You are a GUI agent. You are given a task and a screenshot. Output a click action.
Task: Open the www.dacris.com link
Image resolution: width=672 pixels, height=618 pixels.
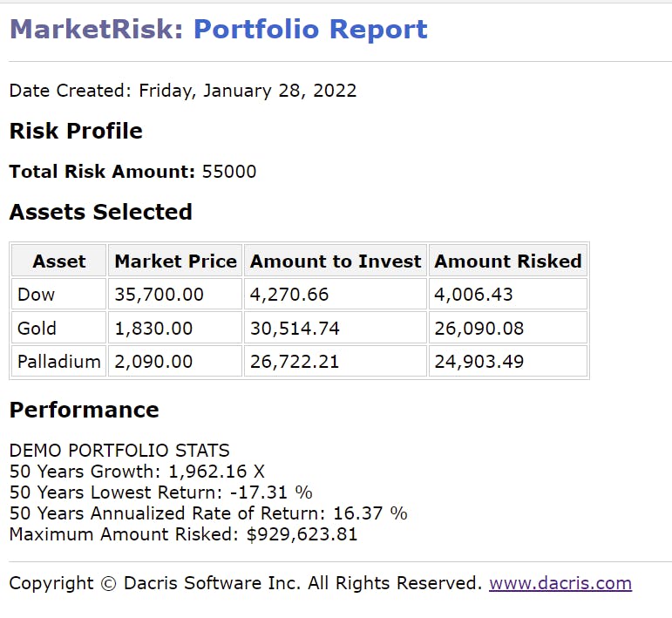[x=560, y=583]
